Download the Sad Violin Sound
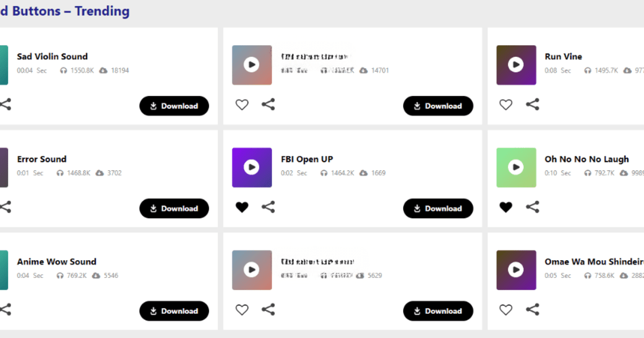The height and width of the screenshot is (338, 644). coord(174,106)
